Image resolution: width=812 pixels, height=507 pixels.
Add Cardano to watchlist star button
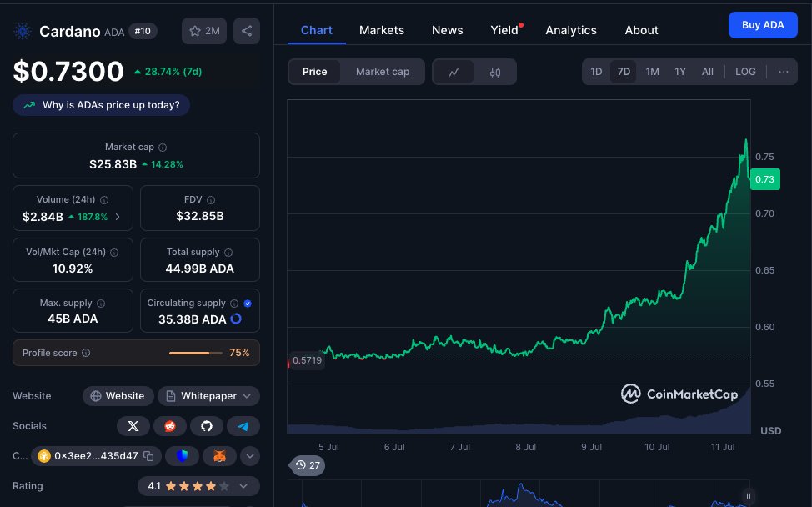pyautogui.click(x=204, y=31)
